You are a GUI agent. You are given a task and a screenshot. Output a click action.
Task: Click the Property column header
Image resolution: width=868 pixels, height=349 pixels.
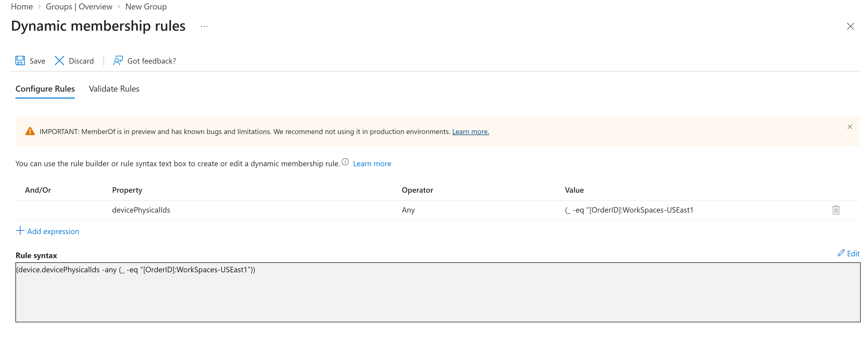point(127,190)
